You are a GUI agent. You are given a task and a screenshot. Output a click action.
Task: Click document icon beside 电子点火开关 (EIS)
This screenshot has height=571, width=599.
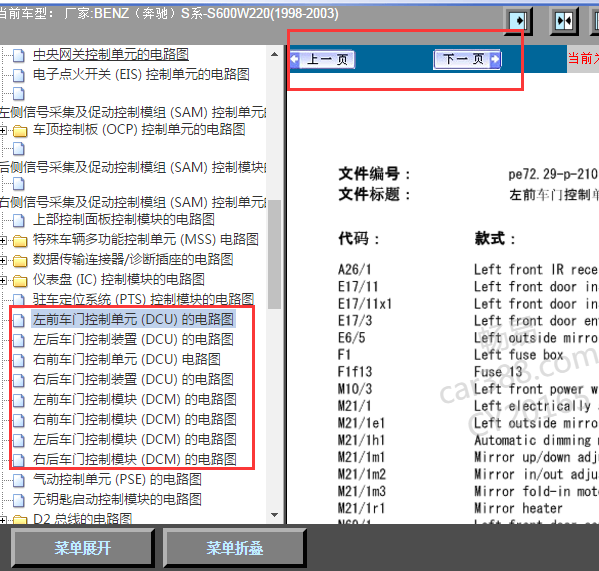19,75
